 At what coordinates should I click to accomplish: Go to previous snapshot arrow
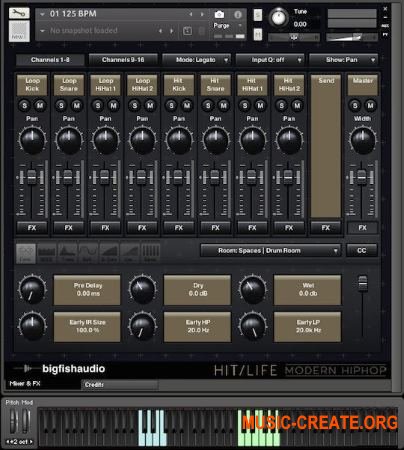(x=161, y=31)
